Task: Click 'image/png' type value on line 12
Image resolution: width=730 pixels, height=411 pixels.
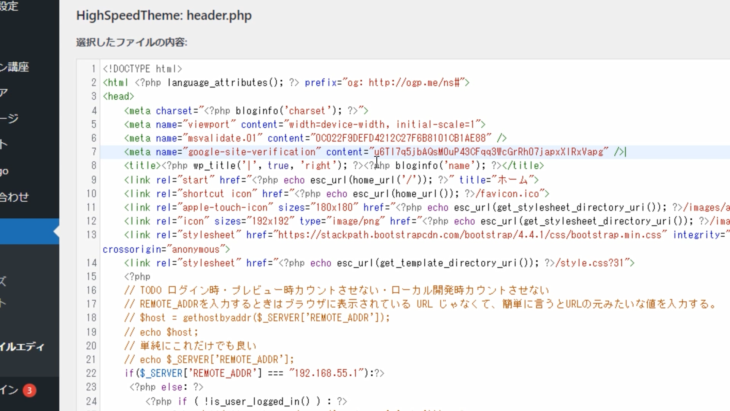Action: (x=358, y=221)
